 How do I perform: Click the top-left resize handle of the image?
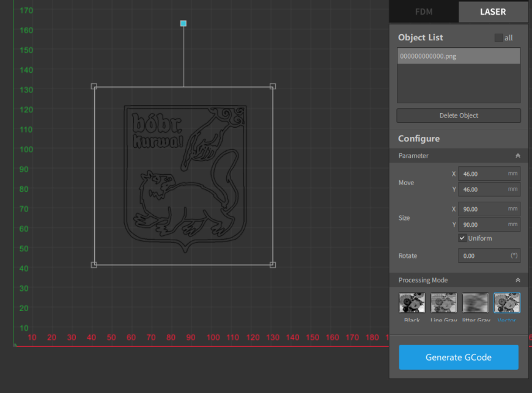[94, 87]
